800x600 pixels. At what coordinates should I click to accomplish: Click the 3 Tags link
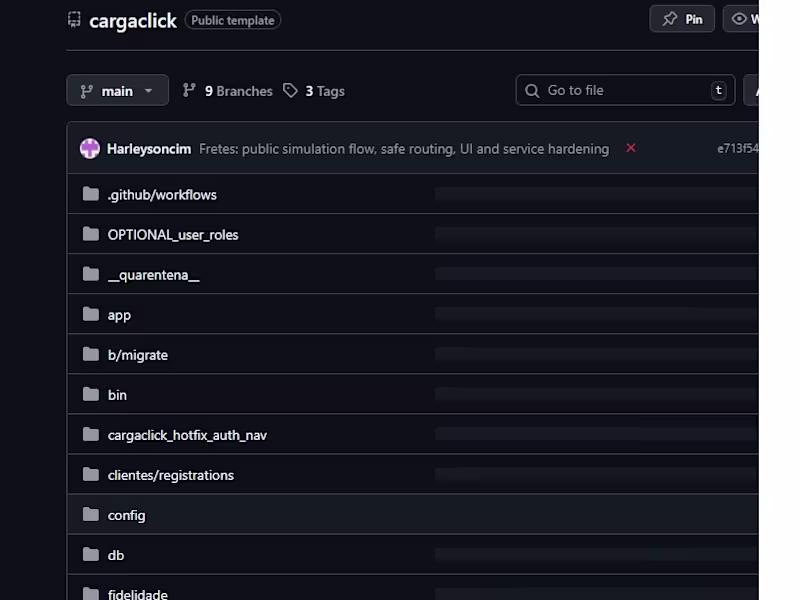point(324,90)
